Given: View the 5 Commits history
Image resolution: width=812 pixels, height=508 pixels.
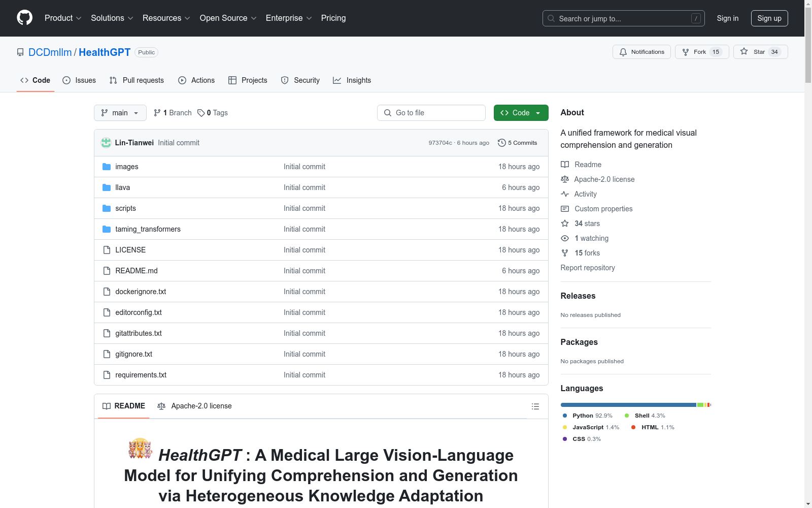Looking at the screenshot, I should click(518, 143).
